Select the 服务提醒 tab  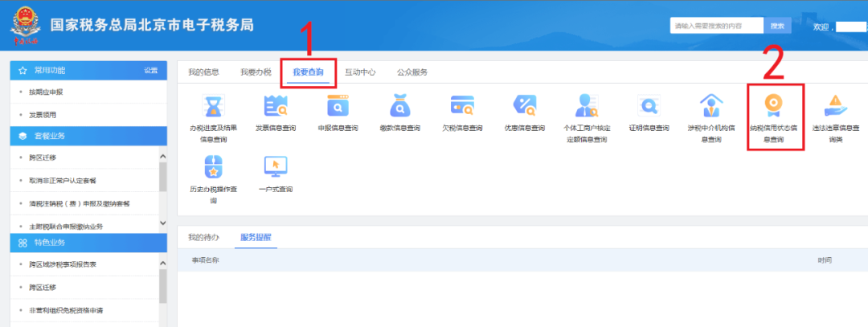256,237
